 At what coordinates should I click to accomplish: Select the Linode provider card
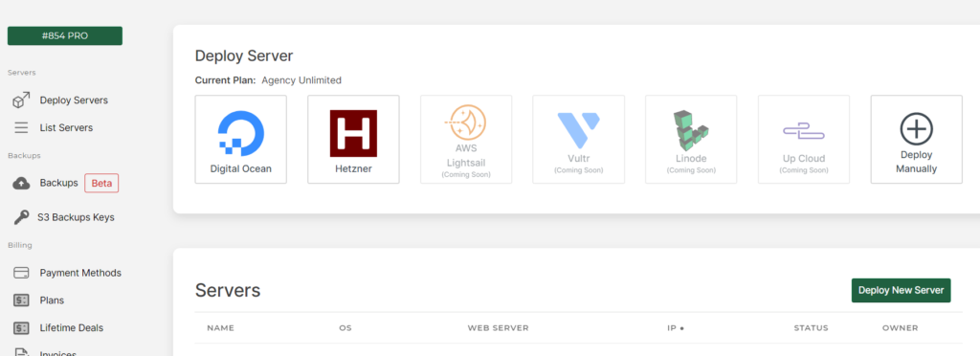pyautogui.click(x=691, y=140)
